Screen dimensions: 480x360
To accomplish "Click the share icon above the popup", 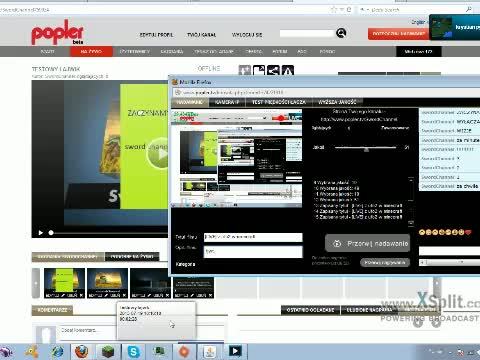I will 273,70.
